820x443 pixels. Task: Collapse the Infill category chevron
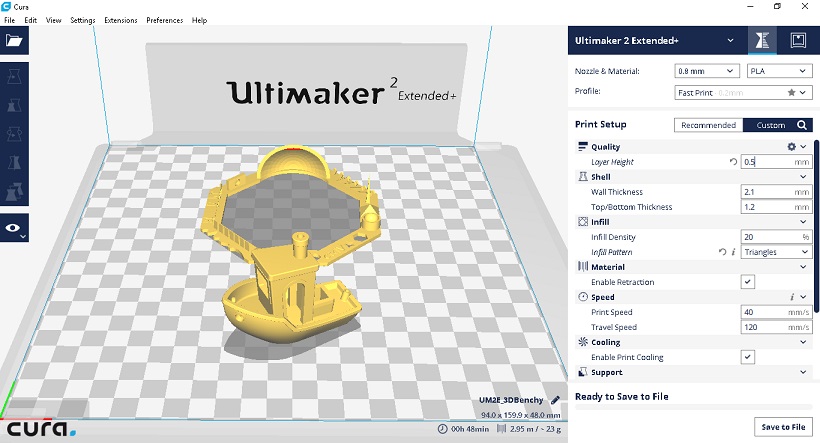click(803, 222)
